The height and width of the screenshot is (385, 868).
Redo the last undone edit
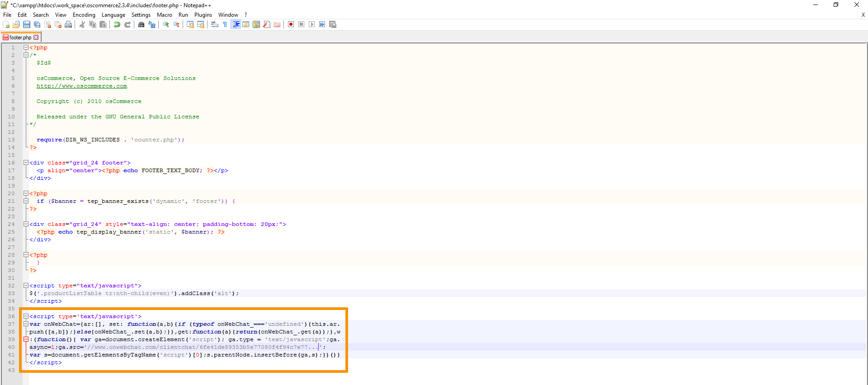(x=127, y=24)
